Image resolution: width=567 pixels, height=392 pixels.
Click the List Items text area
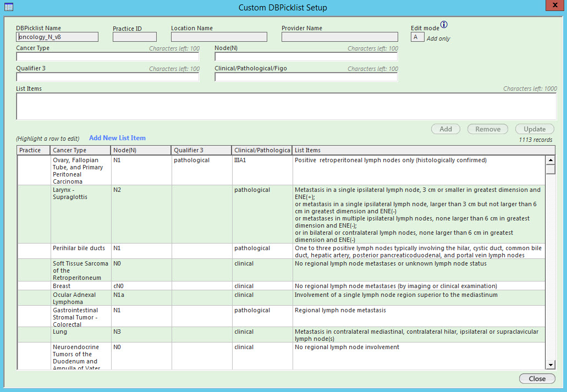coord(286,106)
